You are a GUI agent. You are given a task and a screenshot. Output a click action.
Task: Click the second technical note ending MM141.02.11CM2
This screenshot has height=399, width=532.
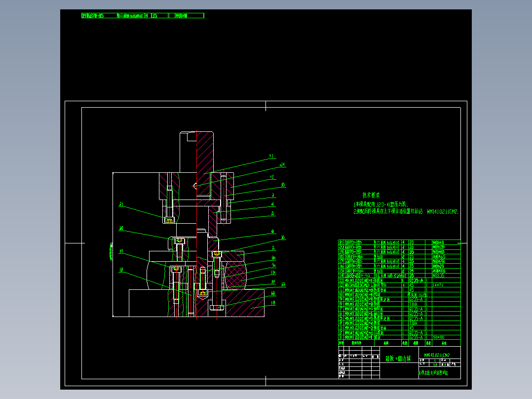tap(406, 211)
